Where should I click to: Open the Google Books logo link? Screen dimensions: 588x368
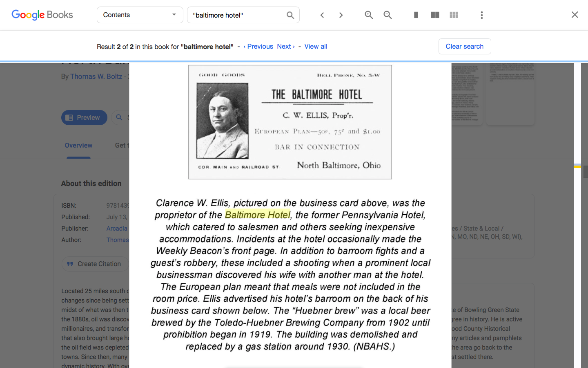[x=42, y=15]
